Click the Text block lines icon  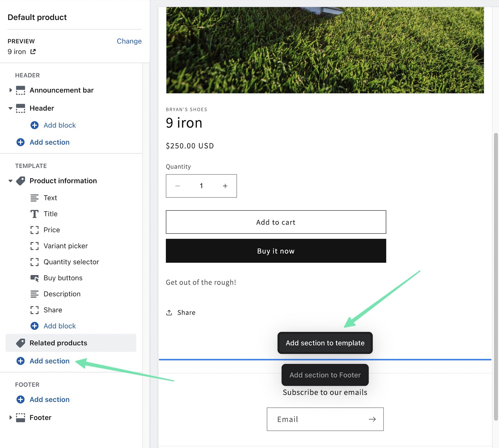[x=35, y=198]
